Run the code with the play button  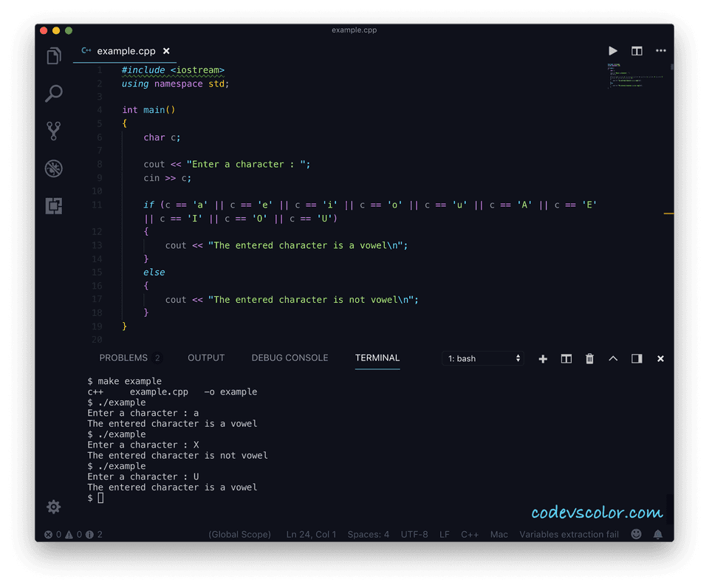[613, 51]
